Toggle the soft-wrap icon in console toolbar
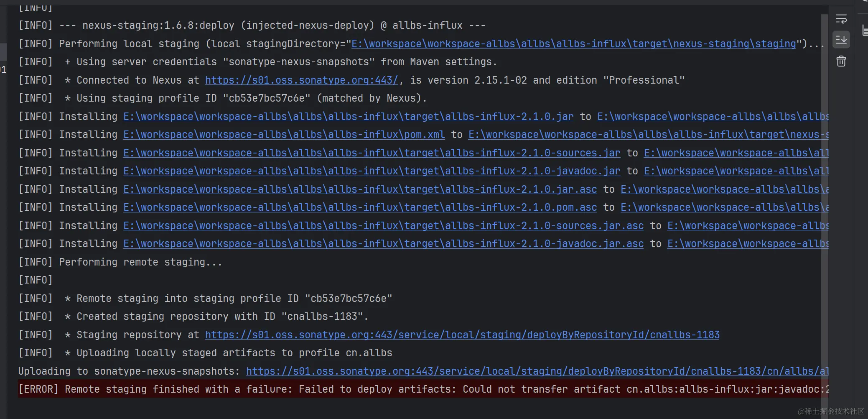The height and width of the screenshot is (419, 868). point(841,19)
